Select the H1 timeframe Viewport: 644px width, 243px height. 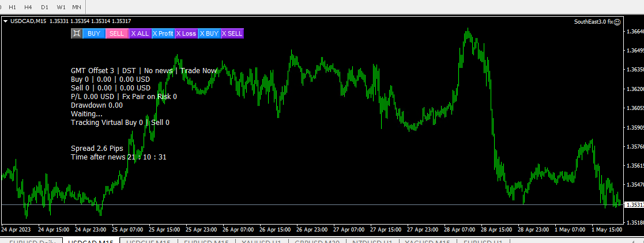(x=13, y=7)
